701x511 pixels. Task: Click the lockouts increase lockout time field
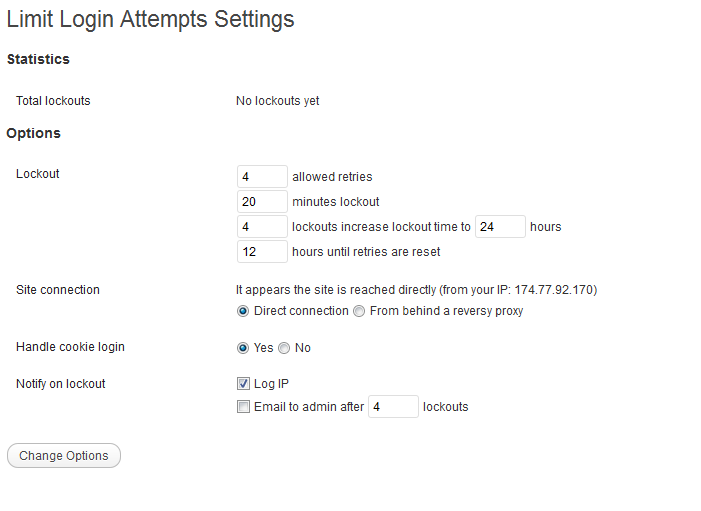pos(262,227)
